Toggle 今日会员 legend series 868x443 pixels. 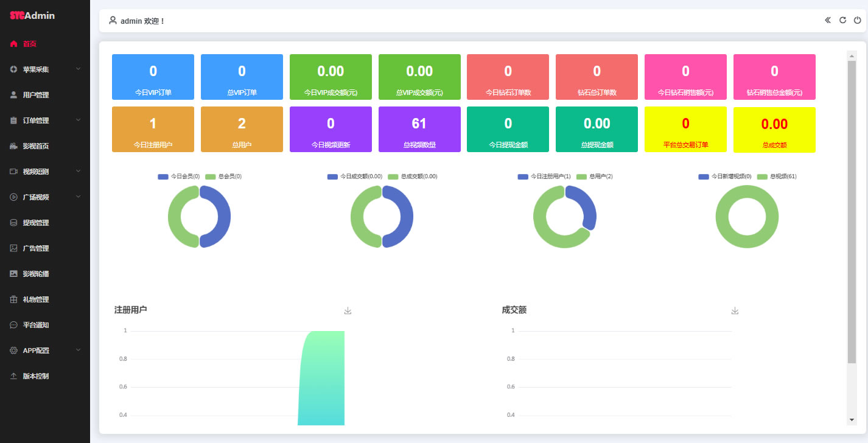coord(178,176)
